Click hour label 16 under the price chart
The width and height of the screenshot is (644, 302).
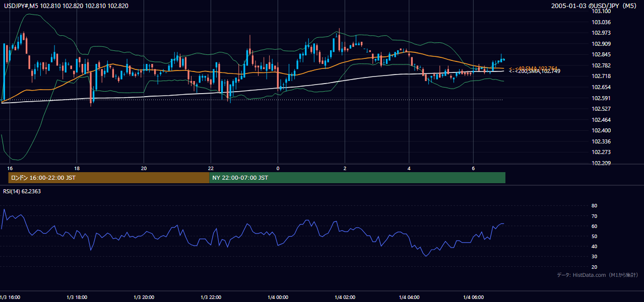click(x=10, y=168)
